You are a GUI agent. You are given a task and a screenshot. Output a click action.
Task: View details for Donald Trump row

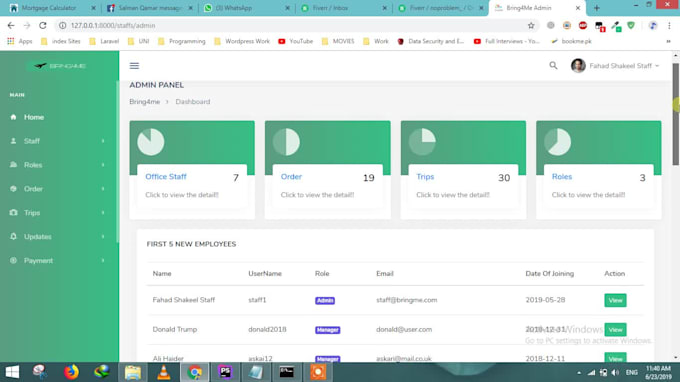coord(615,330)
